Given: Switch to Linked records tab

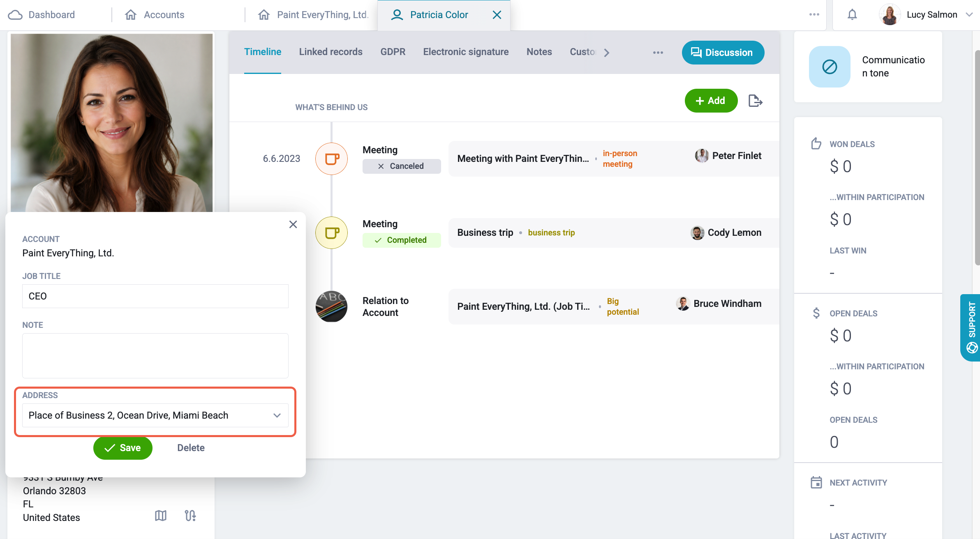Looking at the screenshot, I should point(331,52).
